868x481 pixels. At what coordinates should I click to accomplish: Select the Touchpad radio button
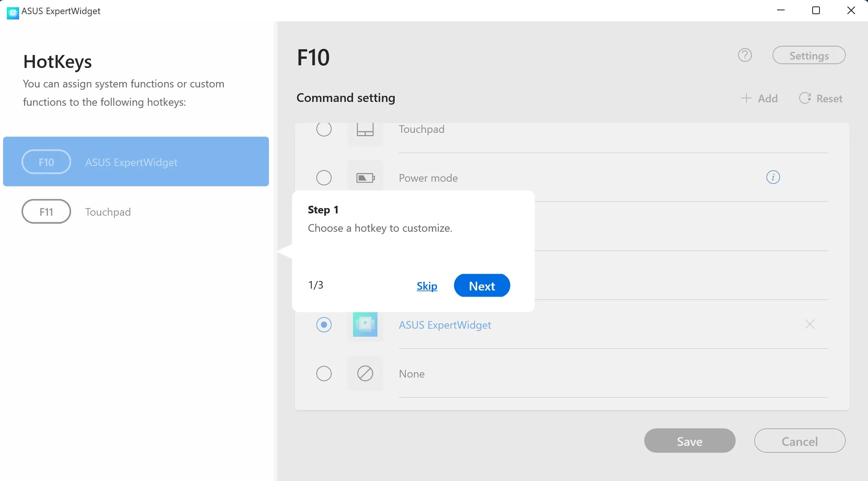point(324,129)
